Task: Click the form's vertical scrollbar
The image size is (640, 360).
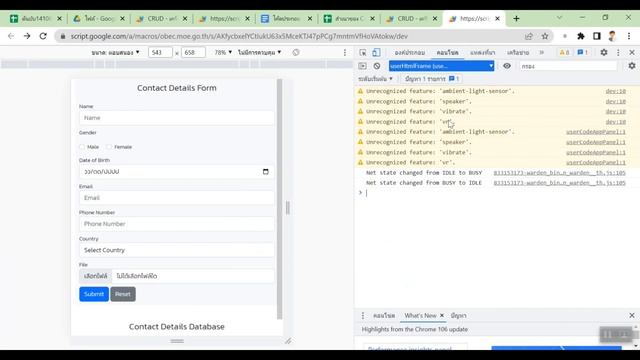Action: (x=280, y=199)
